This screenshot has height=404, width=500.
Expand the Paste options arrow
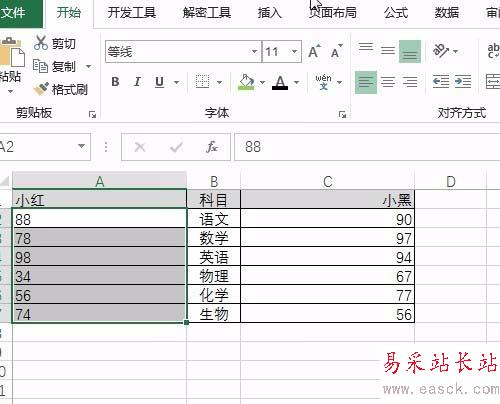pos(10,91)
